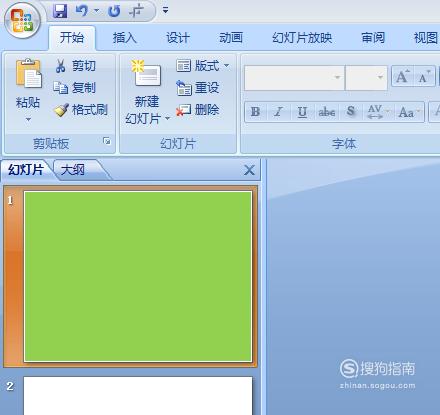Click 删除 to delete slide
Image resolution: width=440 pixels, height=415 pixels.
tap(198, 110)
